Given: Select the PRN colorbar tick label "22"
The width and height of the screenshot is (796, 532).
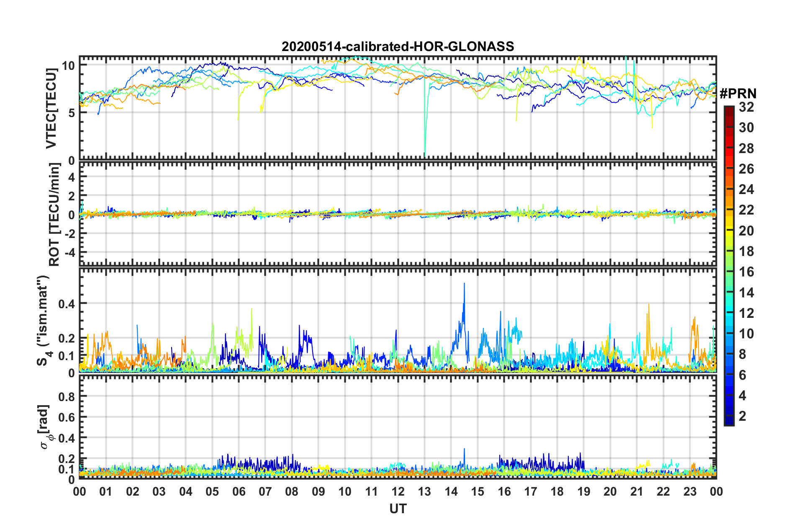Looking at the screenshot, I should pos(747,210).
